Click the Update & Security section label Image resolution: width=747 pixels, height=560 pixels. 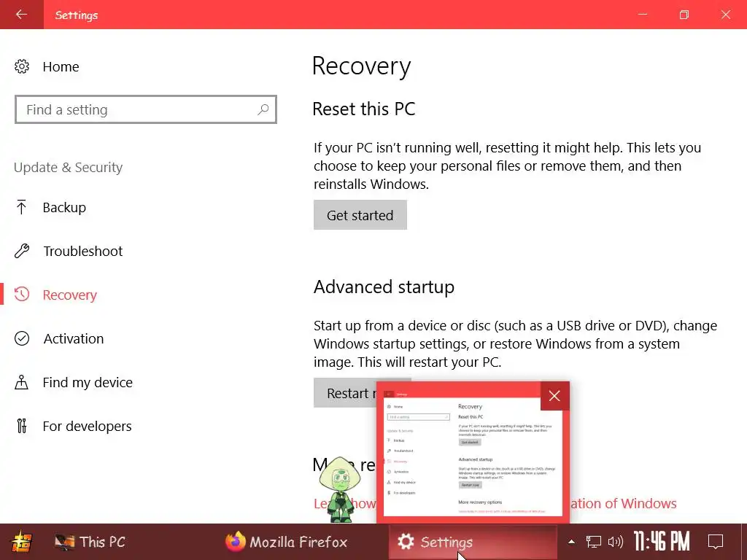coord(68,167)
